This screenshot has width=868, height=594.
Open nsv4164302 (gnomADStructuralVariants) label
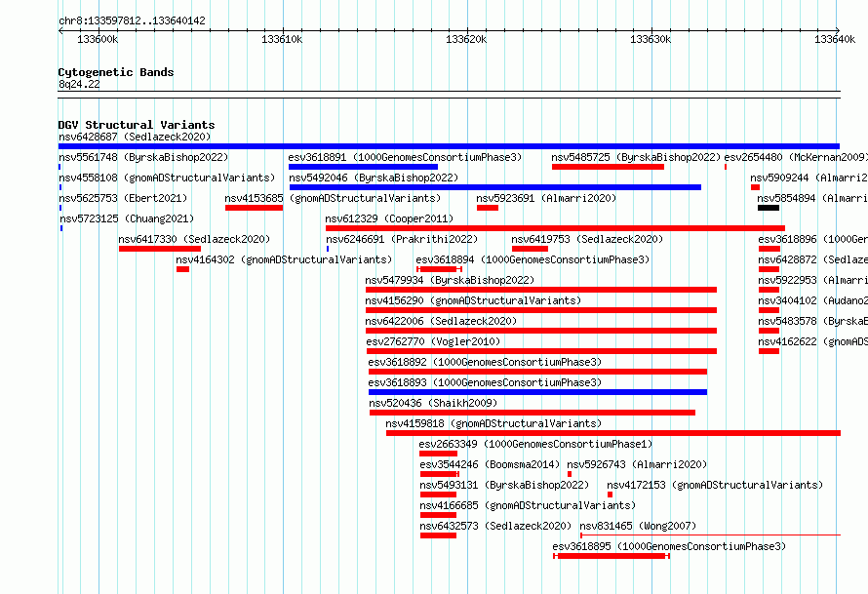(x=284, y=259)
